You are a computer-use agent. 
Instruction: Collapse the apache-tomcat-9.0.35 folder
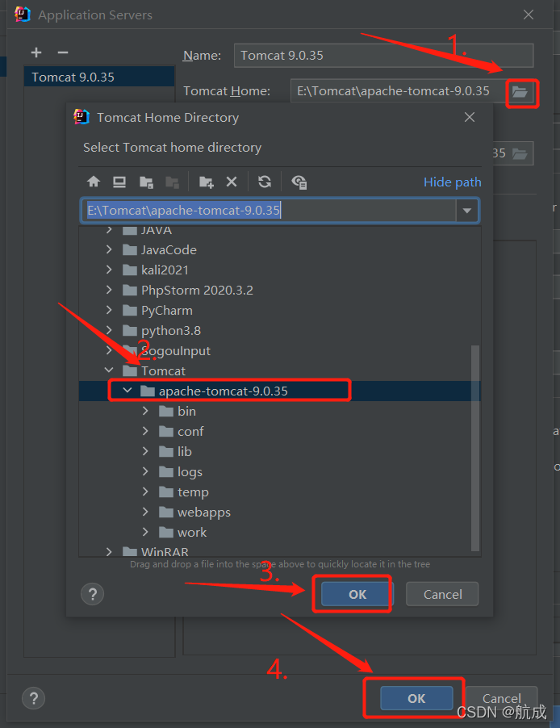click(x=127, y=391)
